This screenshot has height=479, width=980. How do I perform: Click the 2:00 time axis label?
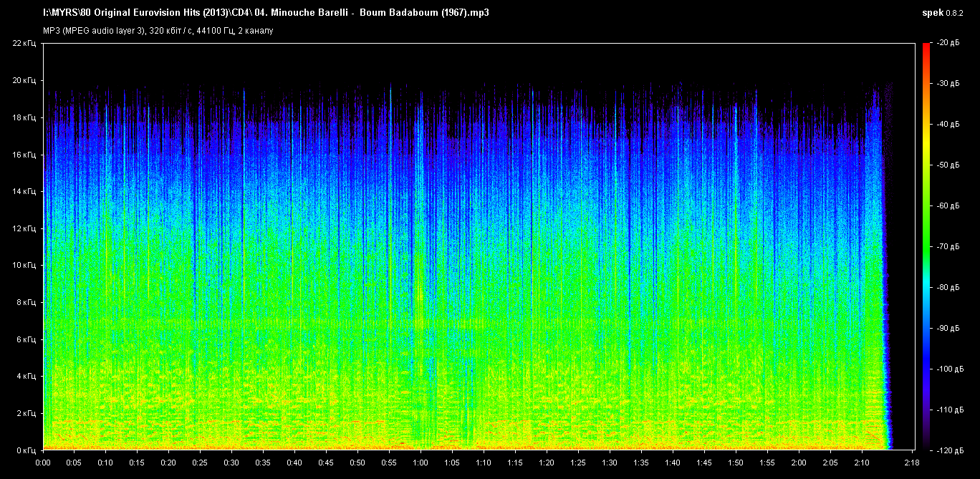tap(798, 463)
